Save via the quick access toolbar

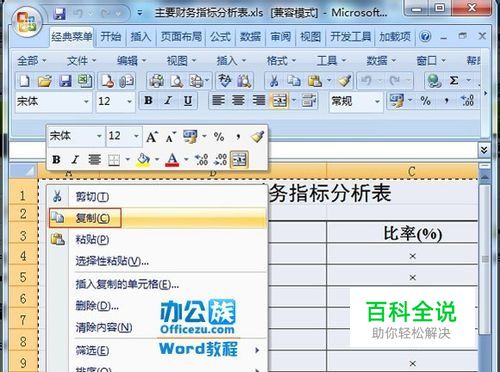pos(60,14)
